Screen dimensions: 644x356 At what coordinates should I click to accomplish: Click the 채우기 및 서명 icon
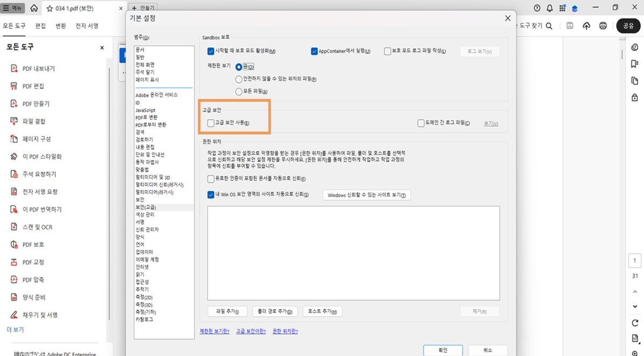coord(14,315)
